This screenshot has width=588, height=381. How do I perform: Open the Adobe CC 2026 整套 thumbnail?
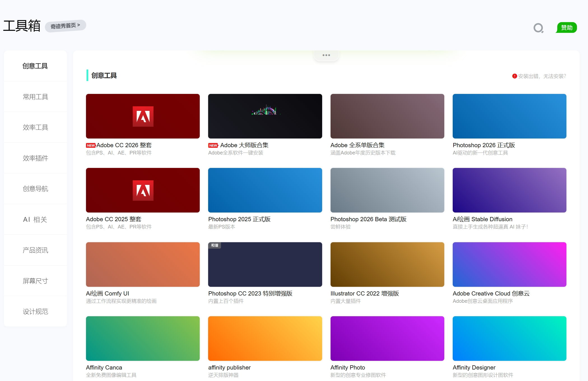(143, 116)
